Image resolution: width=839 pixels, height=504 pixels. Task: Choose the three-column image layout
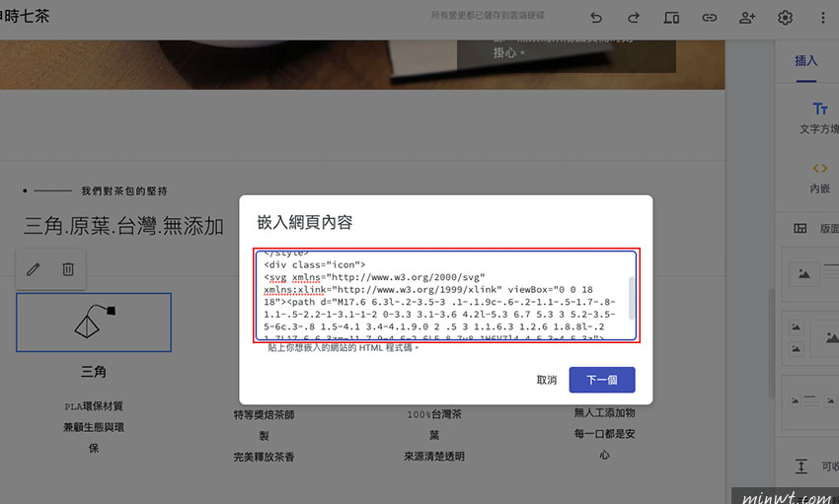[810, 401]
